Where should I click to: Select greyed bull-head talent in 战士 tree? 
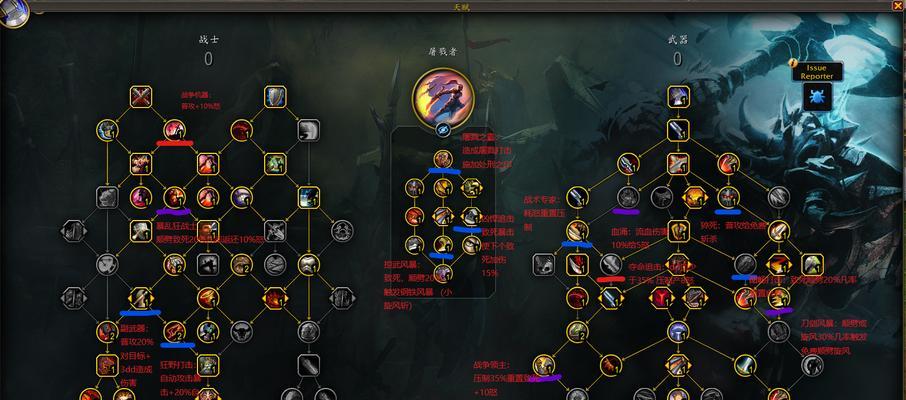[x=242, y=331]
